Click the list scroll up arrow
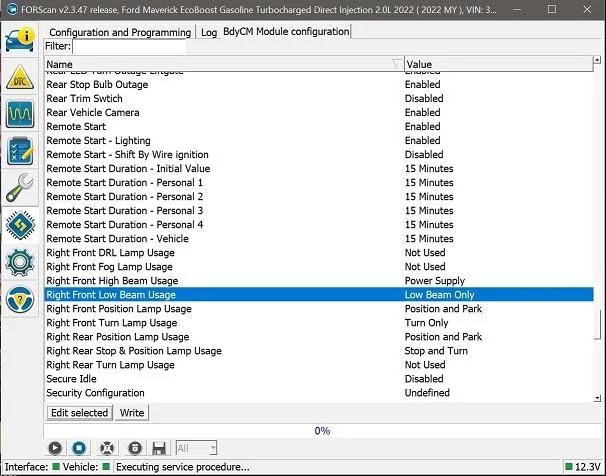Image resolution: width=606 pixels, height=476 pixels. pyautogui.click(x=597, y=60)
